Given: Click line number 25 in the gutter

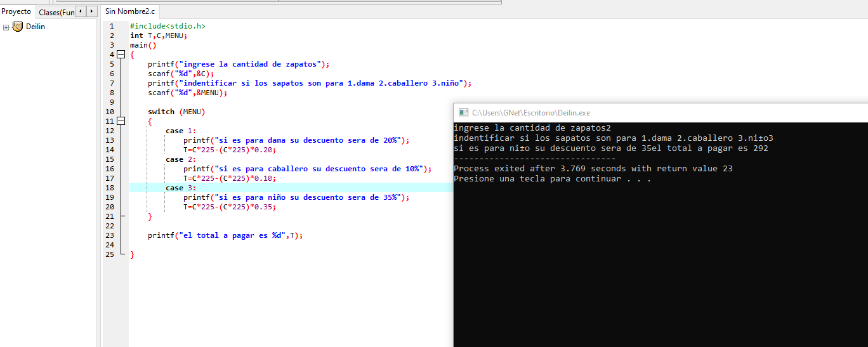Looking at the screenshot, I should pyautogui.click(x=110, y=254).
